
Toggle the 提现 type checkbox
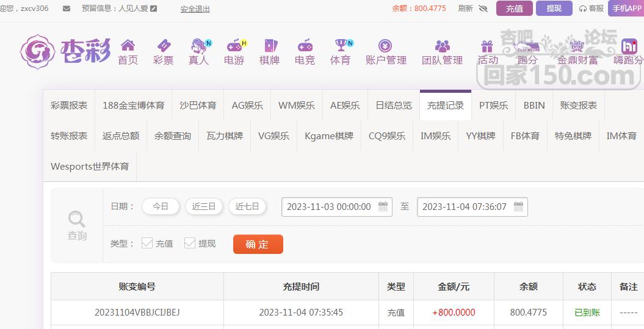coord(190,243)
